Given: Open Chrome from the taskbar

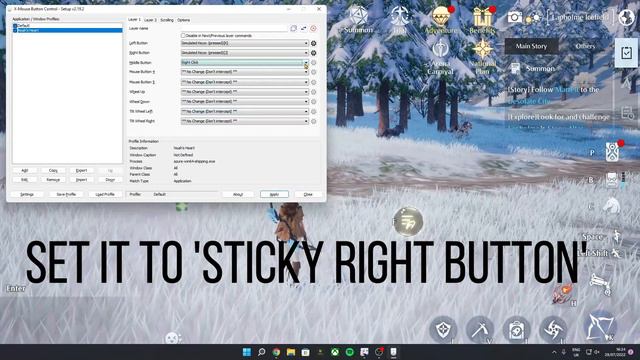Looking at the screenshot, I should tap(276, 352).
